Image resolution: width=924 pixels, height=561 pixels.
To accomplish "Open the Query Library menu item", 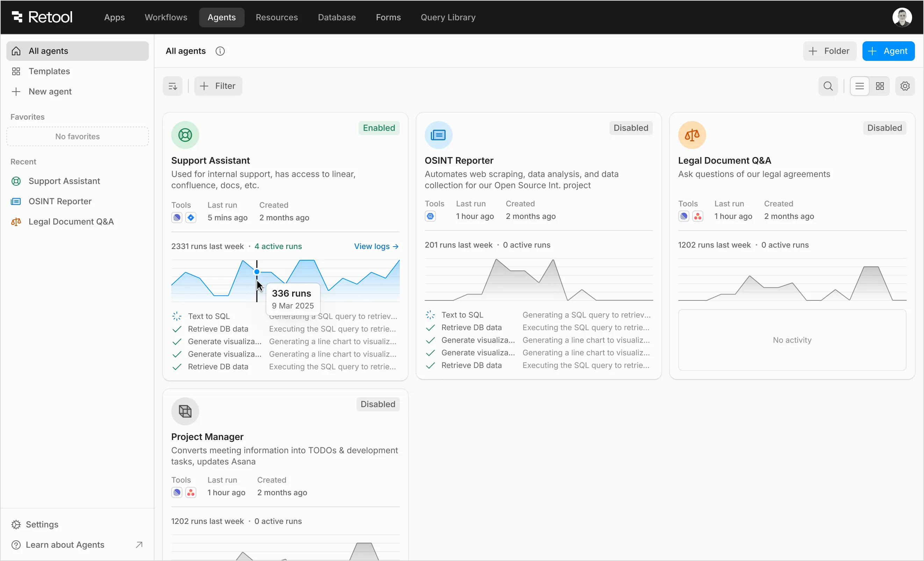I will coord(448,17).
